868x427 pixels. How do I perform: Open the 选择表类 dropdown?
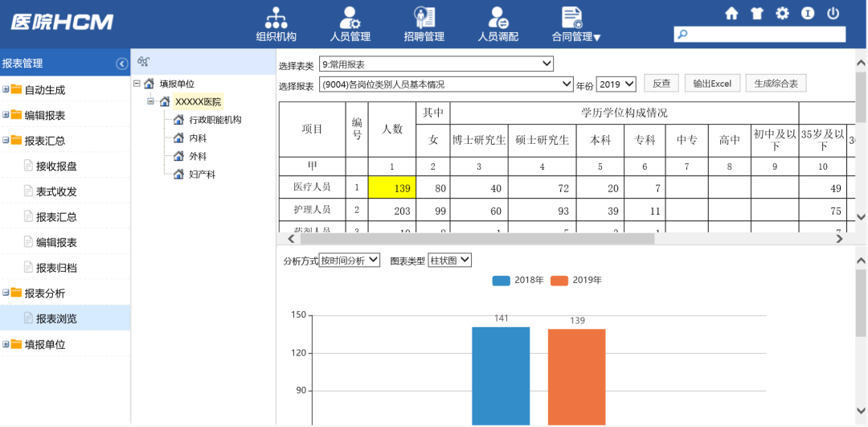click(x=436, y=64)
